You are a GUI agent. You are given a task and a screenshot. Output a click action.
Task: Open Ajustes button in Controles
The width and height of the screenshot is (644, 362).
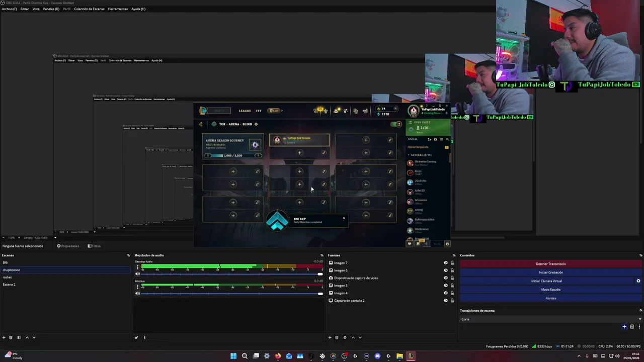[x=551, y=298]
